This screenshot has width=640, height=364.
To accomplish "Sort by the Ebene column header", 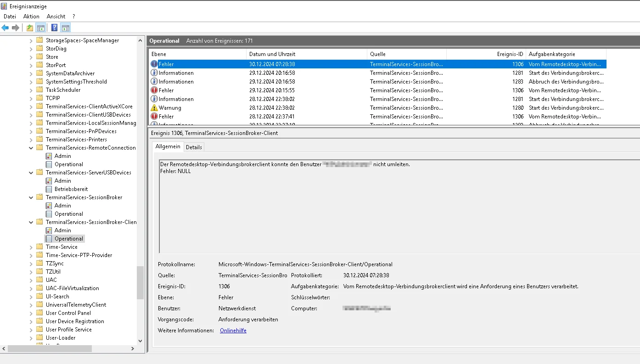I will [197, 54].
